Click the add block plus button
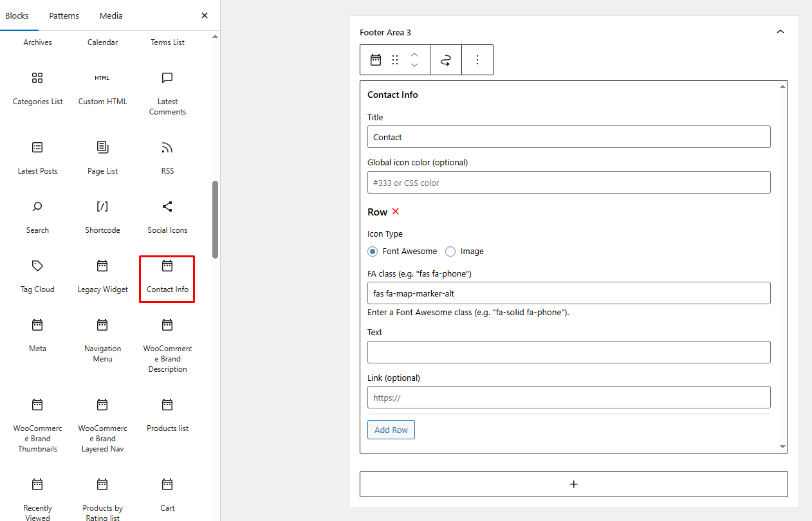Screen dimensions: 812x521 pos(573,484)
